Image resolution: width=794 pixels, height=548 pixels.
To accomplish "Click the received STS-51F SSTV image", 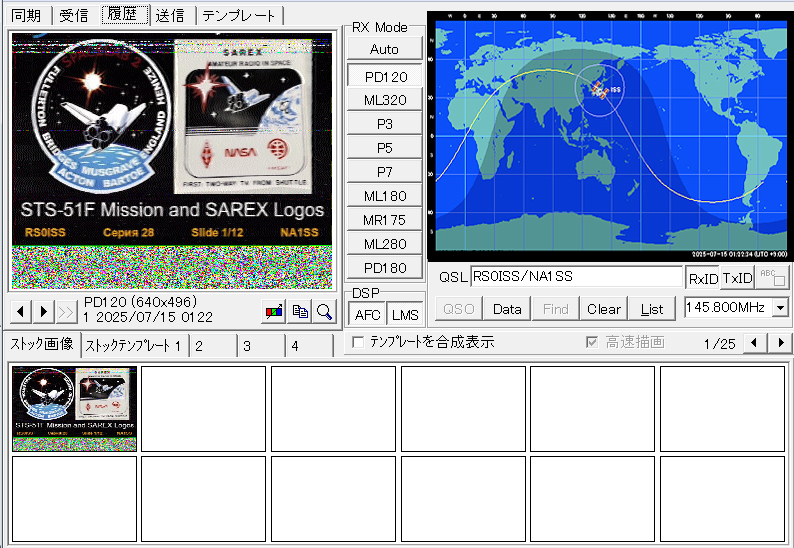I will tap(172, 161).
